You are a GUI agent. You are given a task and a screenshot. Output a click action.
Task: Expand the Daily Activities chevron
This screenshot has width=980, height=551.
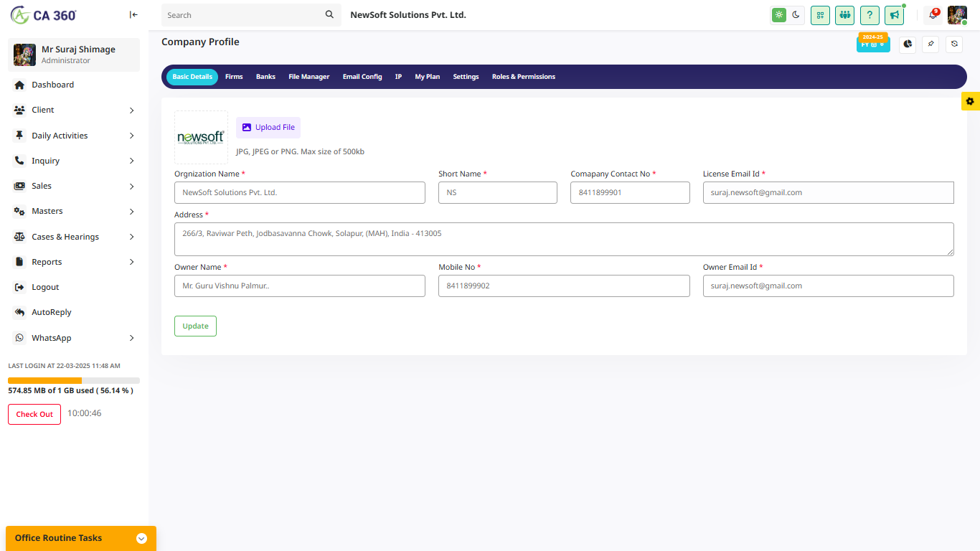[x=132, y=136]
